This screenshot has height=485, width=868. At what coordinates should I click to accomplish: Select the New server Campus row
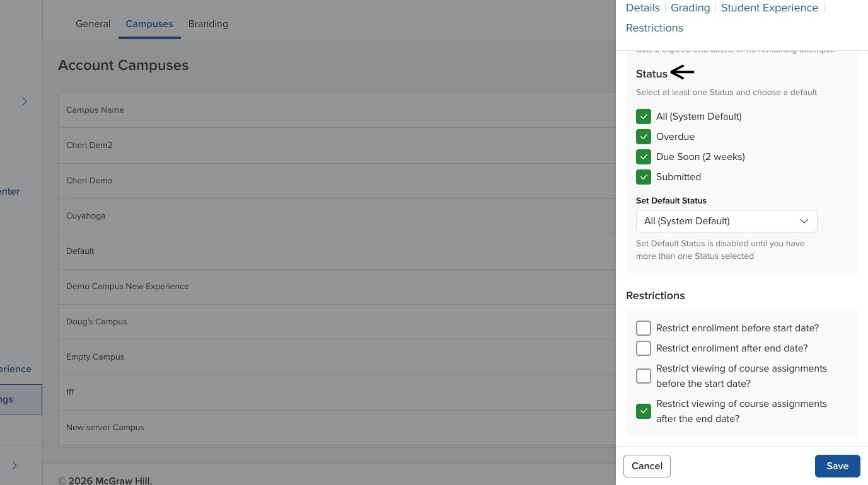click(x=337, y=428)
